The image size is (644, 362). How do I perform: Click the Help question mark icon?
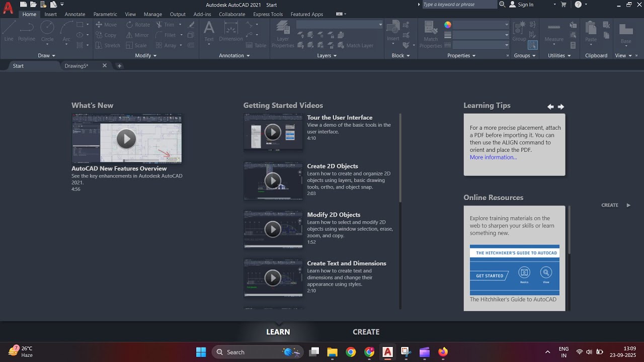[578, 5]
